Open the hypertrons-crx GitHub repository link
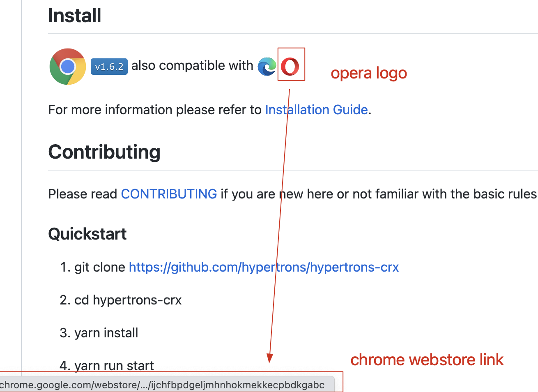Viewport: 538px width, 392px height. click(x=264, y=267)
